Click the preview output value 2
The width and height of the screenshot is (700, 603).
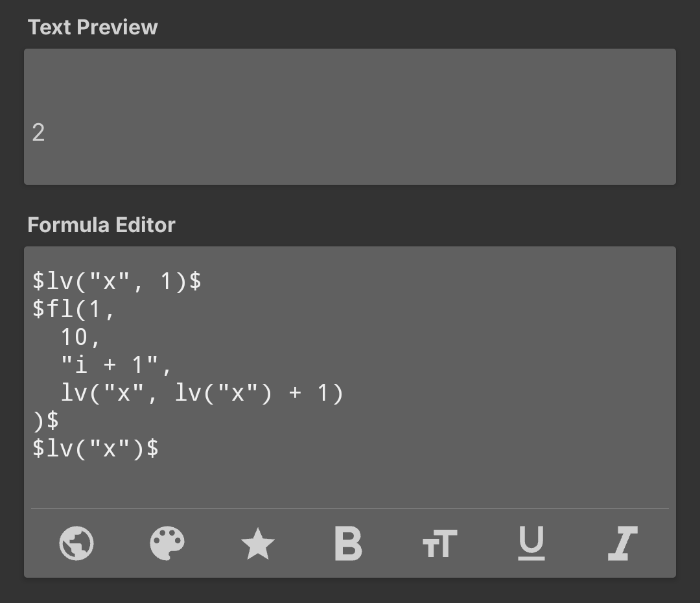click(39, 133)
